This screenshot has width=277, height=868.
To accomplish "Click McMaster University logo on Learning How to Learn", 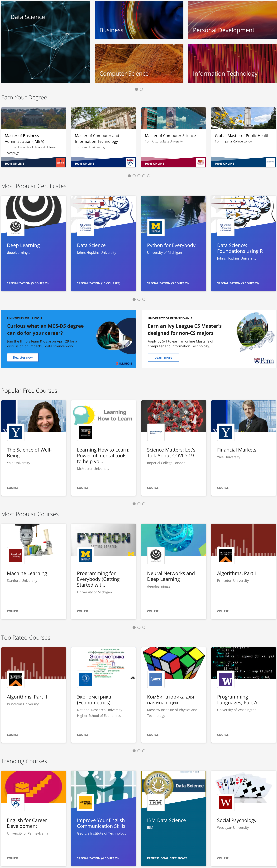I will pos(86,432).
